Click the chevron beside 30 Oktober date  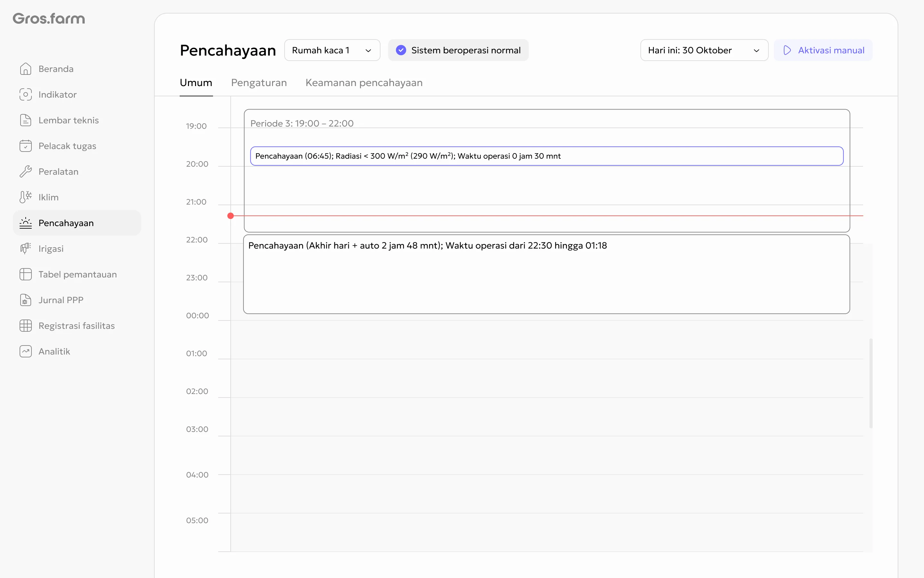[756, 50]
